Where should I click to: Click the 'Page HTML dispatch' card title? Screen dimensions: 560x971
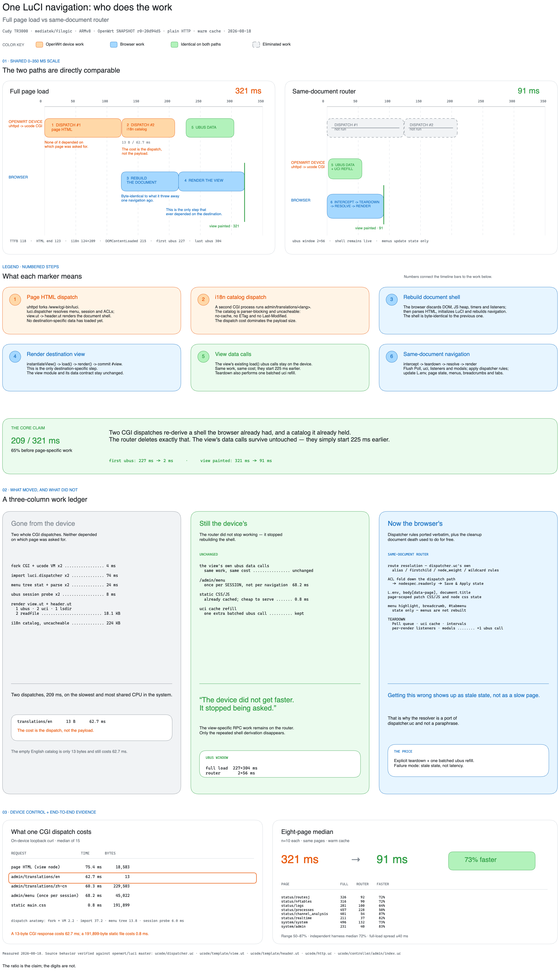[52, 297]
